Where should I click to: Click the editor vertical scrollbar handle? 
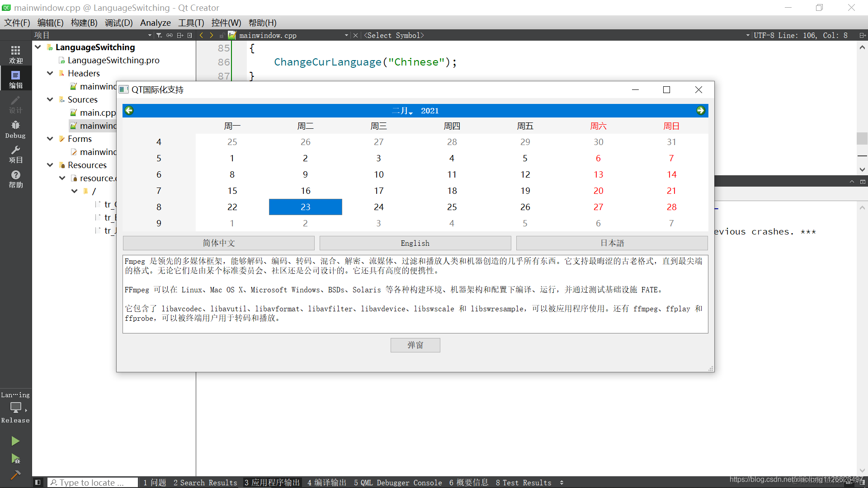tap(862, 138)
